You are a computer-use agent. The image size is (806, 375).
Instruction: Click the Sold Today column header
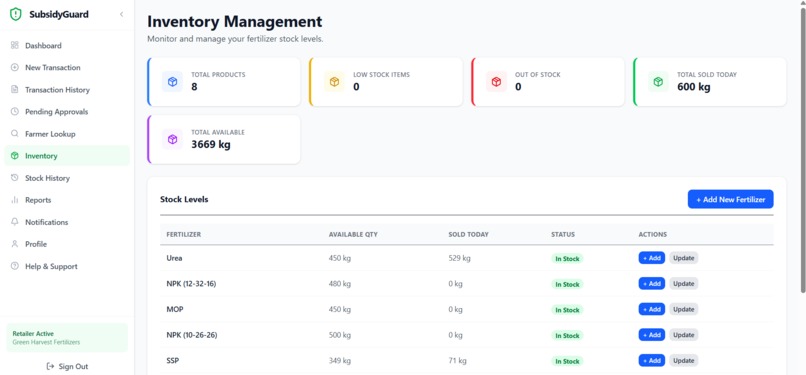(468, 235)
